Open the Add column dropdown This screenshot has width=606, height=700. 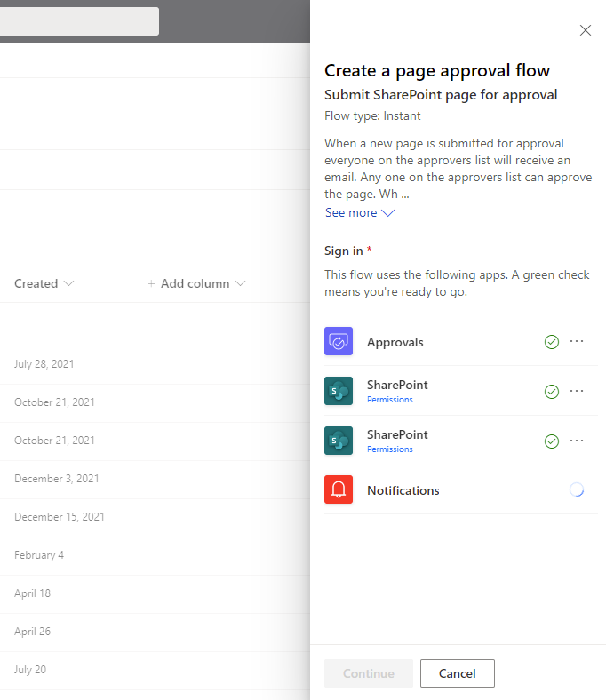196,283
